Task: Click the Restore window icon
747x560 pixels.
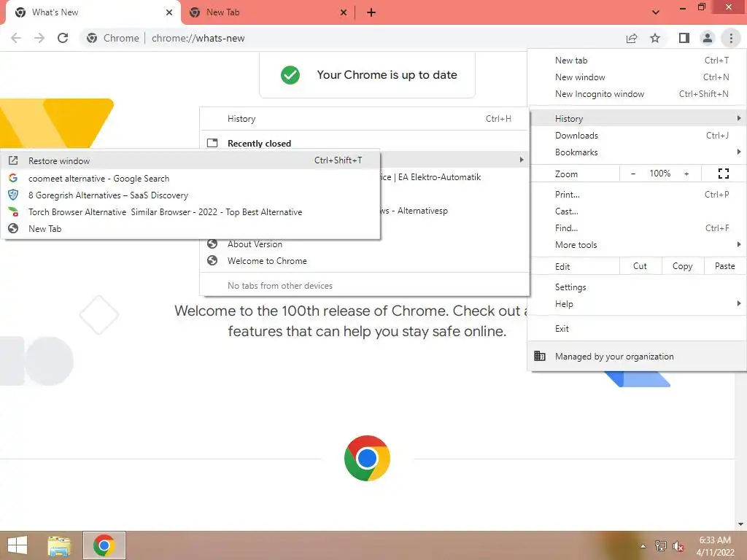Action: pyautogui.click(x=13, y=160)
